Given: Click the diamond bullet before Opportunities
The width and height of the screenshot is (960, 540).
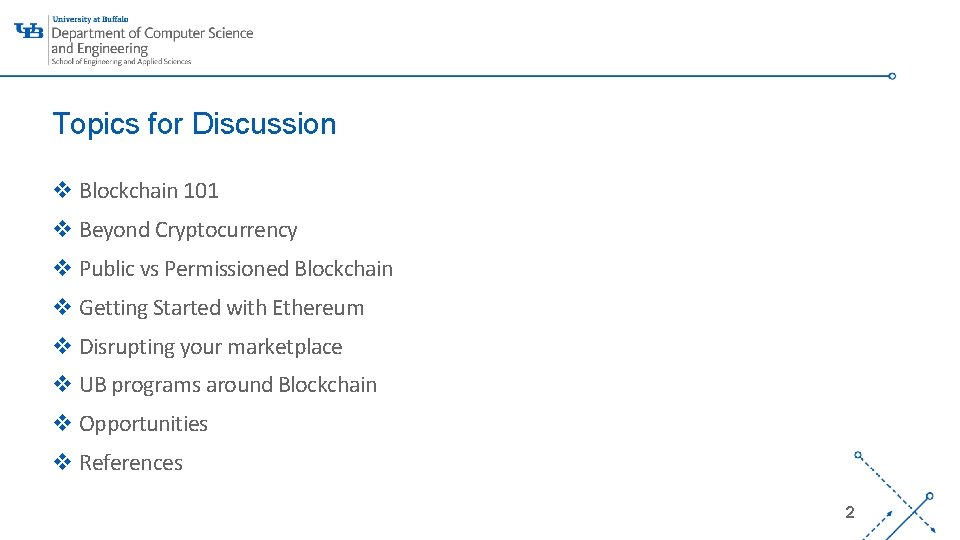Looking at the screenshot, I should pyautogui.click(x=62, y=423).
